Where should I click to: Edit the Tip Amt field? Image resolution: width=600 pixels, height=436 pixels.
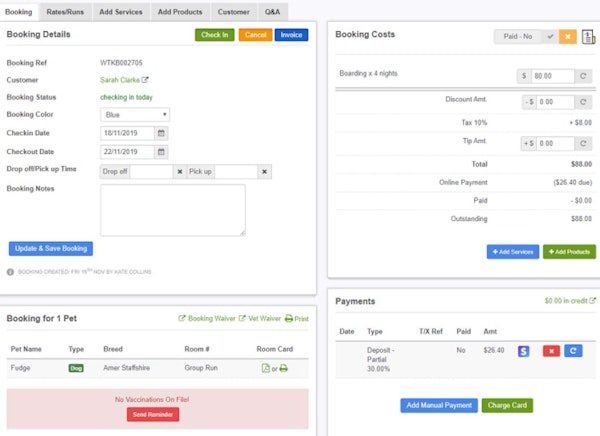pyautogui.click(x=555, y=143)
